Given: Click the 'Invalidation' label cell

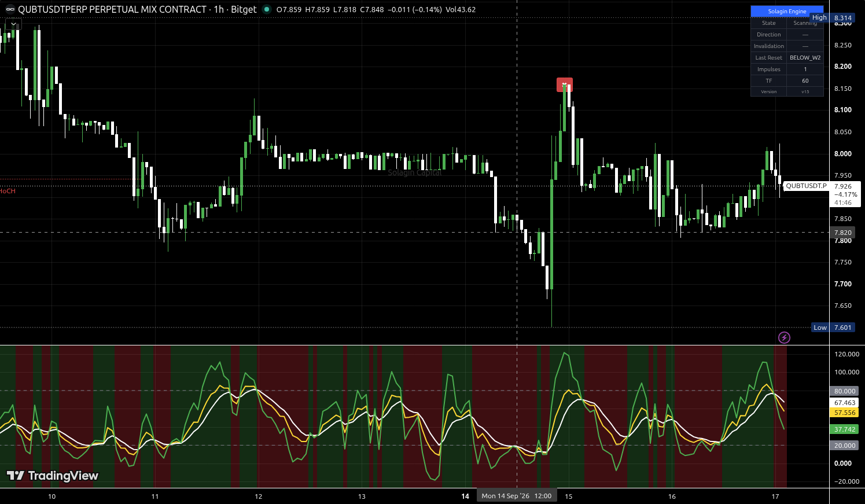Looking at the screenshot, I should (768, 46).
